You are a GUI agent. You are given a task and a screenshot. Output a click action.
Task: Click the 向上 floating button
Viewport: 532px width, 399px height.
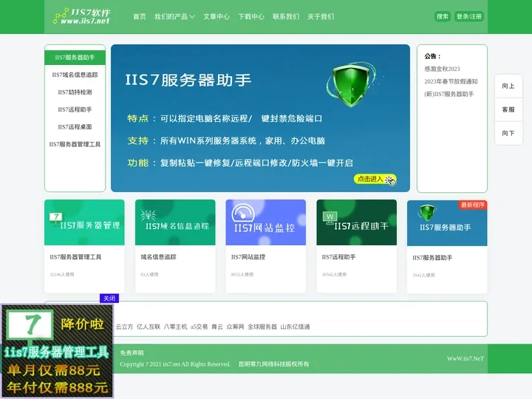pyautogui.click(x=508, y=86)
